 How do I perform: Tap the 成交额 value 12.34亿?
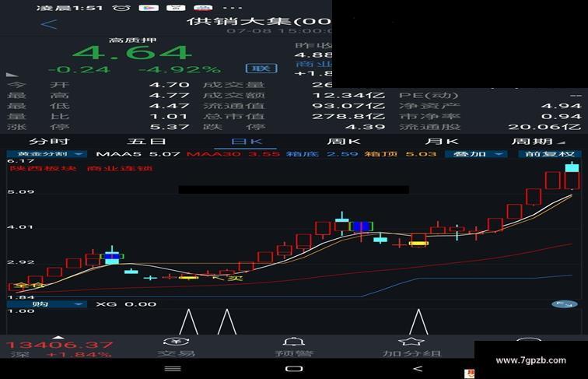[348, 95]
